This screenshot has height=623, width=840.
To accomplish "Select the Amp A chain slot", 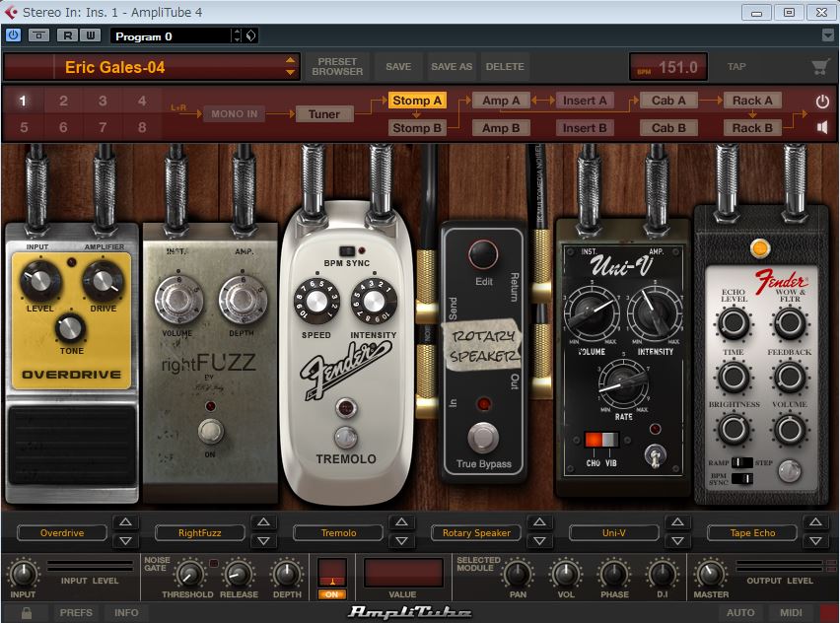I will 501,101.
